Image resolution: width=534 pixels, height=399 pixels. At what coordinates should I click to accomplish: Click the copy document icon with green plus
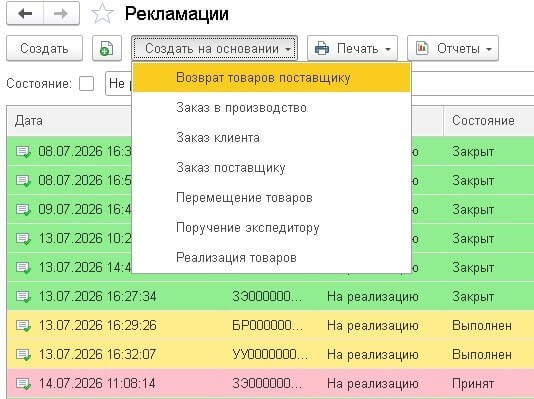tap(107, 48)
